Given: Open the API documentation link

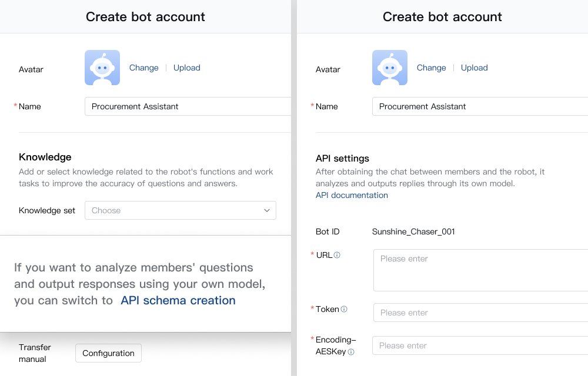Looking at the screenshot, I should (x=352, y=195).
